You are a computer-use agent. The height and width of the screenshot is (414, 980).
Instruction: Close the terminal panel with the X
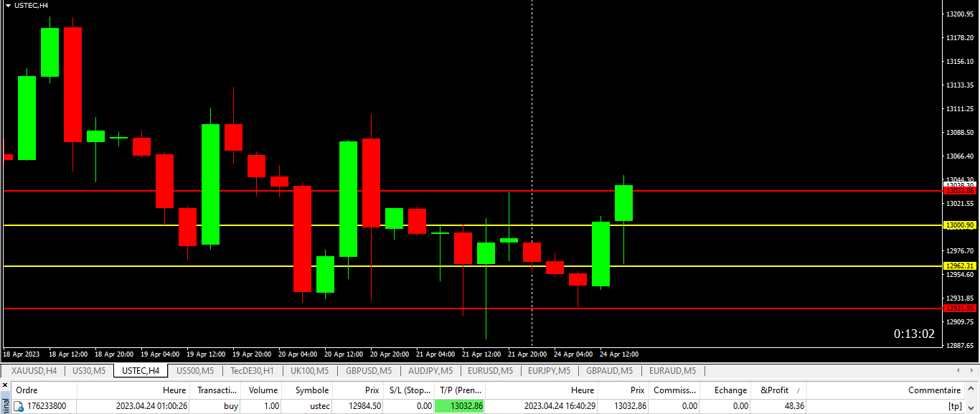pyautogui.click(x=5, y=385)
